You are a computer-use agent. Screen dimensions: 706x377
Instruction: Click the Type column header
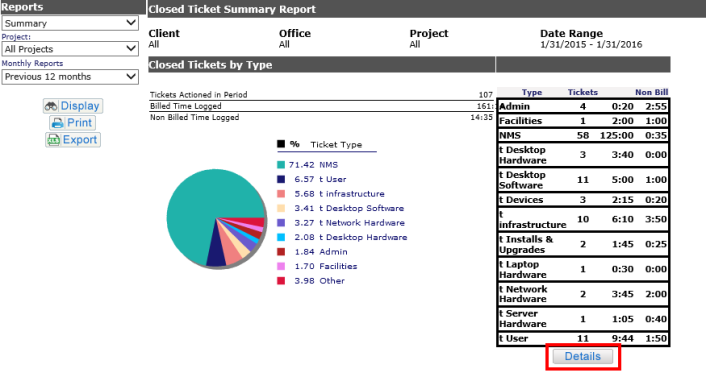[x=532, y=92]
